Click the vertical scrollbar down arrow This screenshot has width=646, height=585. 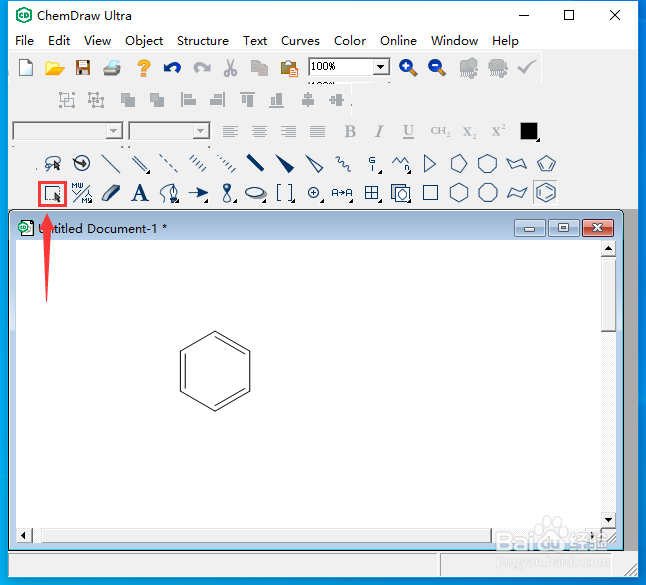(x=609, y=519)
